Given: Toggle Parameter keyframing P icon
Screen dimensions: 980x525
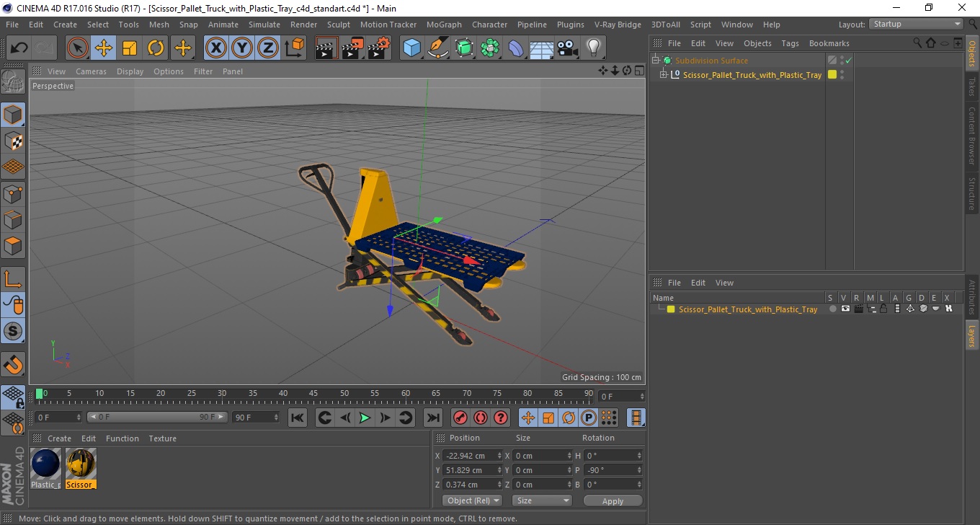Looking at the screenshot, I should pyautogui.click(x=589, y=418).
